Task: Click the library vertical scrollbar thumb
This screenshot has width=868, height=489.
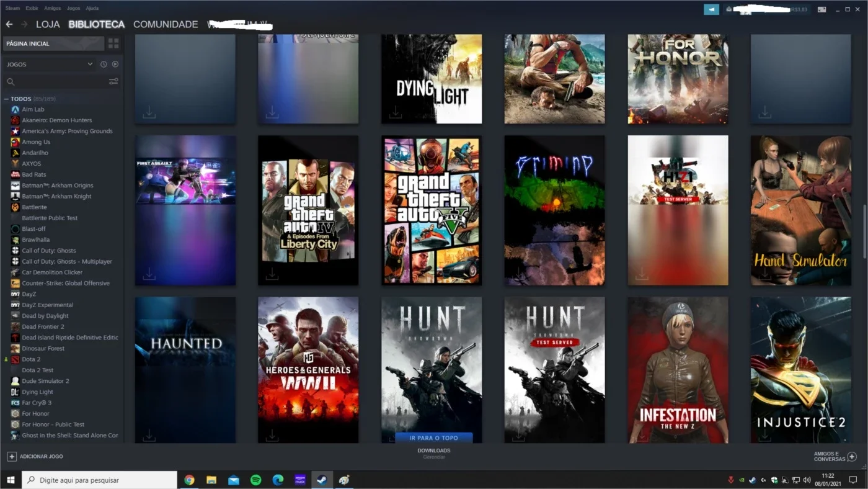Action: 865,231
